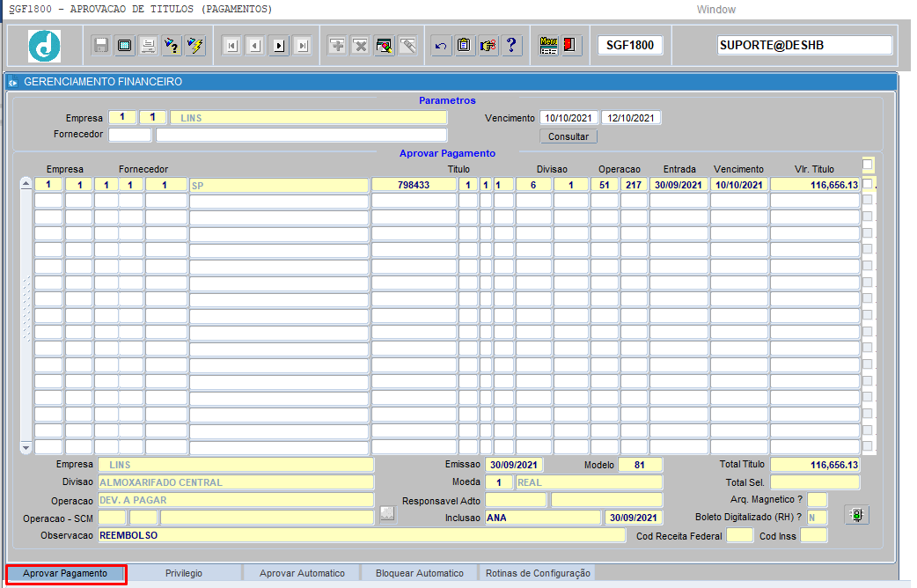This screenshot has width=917, height=588.
Task: Click the Inclusao user field showing ANA
Action: tap(543, 518)
